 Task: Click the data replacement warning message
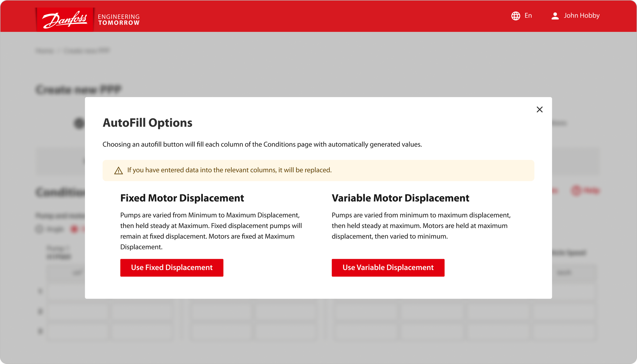click(229, 170)
